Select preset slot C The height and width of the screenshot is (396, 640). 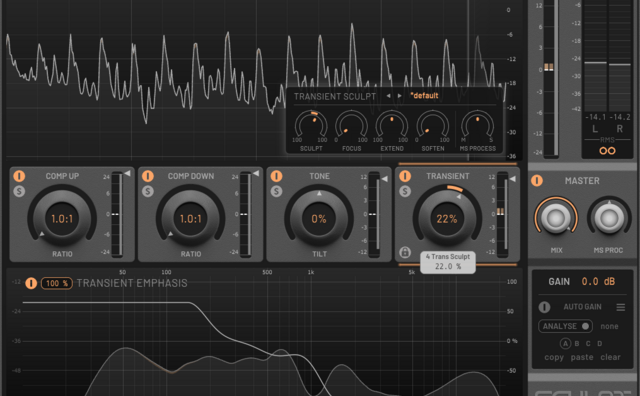(x=588, y=344)
